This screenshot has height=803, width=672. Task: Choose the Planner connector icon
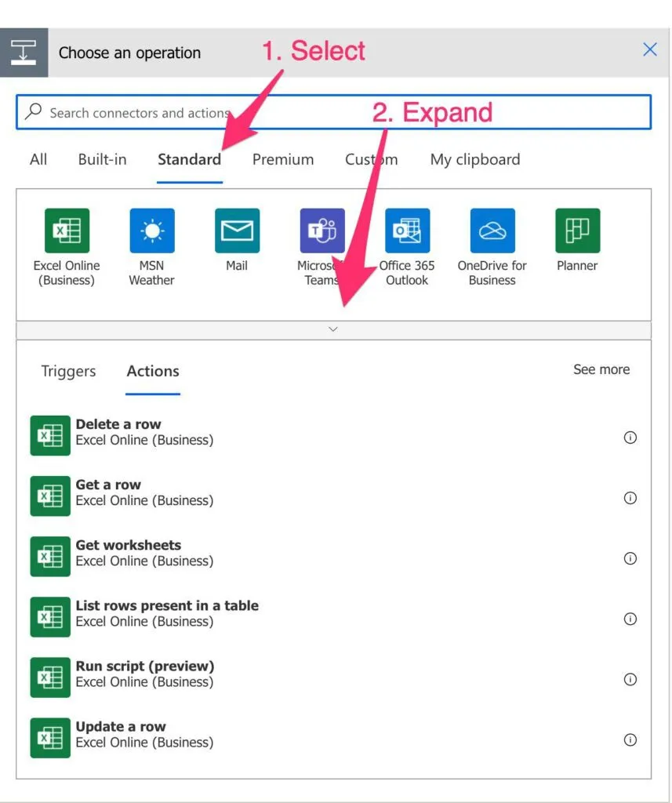pyautogui.click(x=577, y=231)
